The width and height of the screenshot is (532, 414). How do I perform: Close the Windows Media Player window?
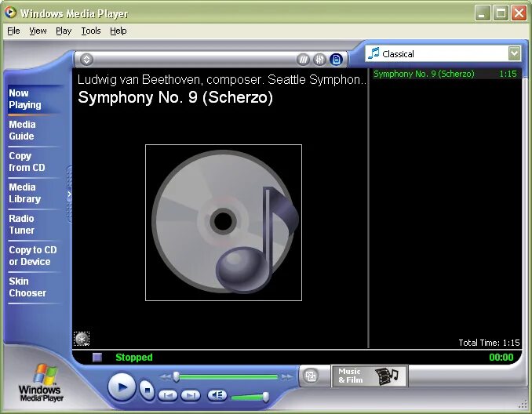(x=519, y=13)
